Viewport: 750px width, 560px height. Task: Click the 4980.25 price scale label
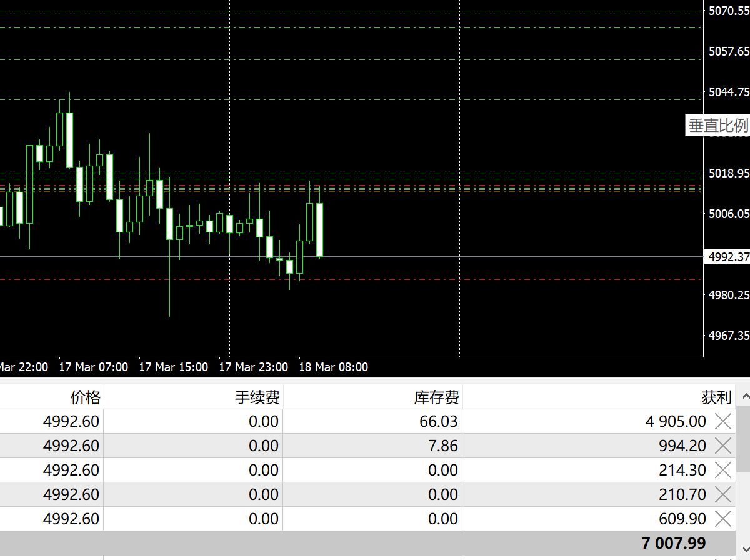click(x=729, y=295)
